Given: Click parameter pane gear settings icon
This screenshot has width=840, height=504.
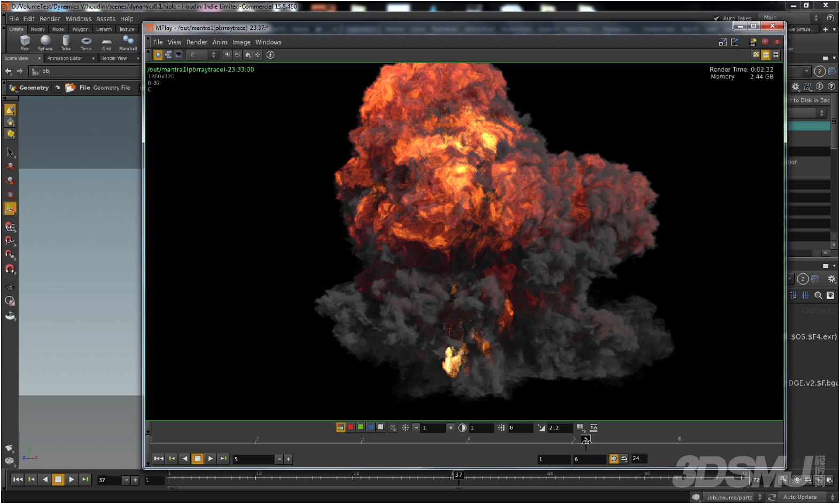Looking at the screenshot, I should (x=796, y=86).
